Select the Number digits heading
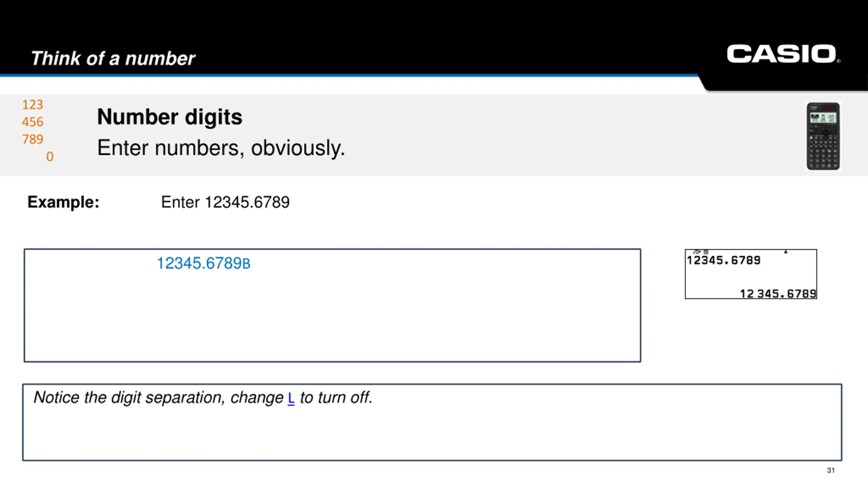The height and width of the screenshot is (488, 868). click(x=170, y=117)
